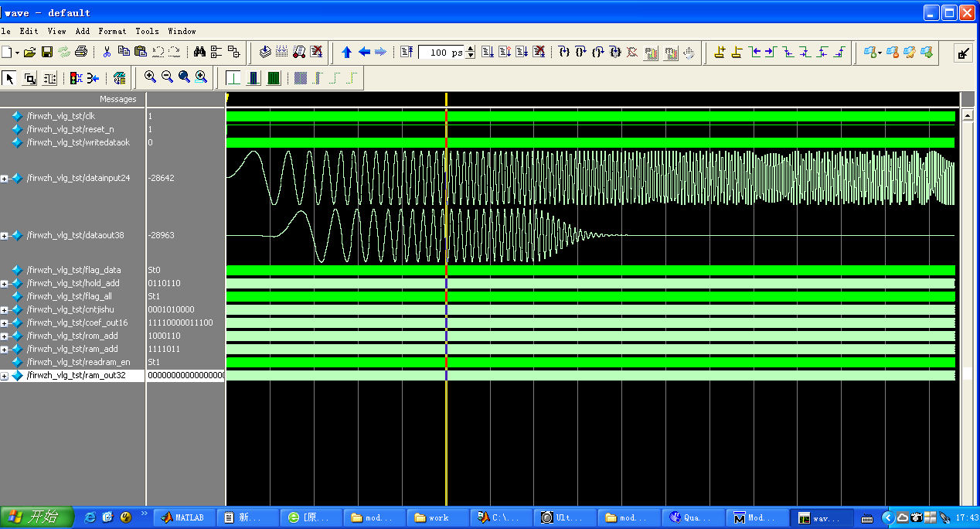Open the Format menu

112,31
